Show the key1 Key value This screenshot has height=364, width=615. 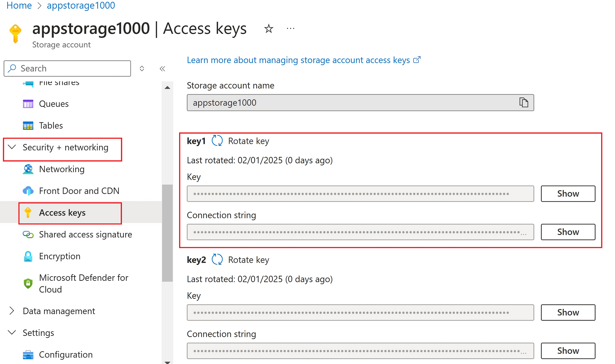(568, 194)
